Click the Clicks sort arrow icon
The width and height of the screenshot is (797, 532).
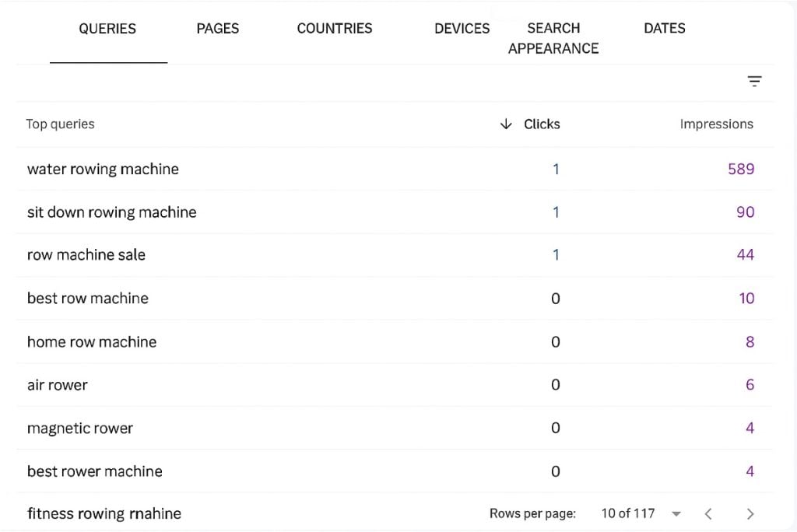(506, 124)
